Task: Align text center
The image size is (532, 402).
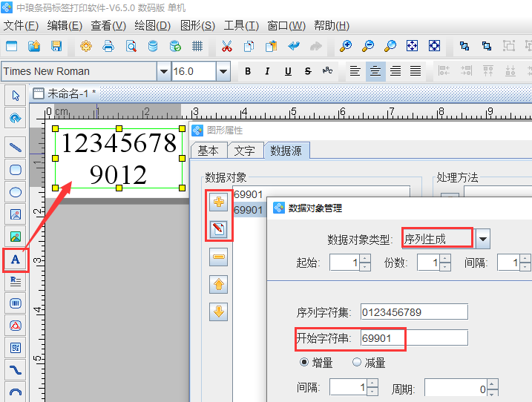Action: tap(375, 71)
